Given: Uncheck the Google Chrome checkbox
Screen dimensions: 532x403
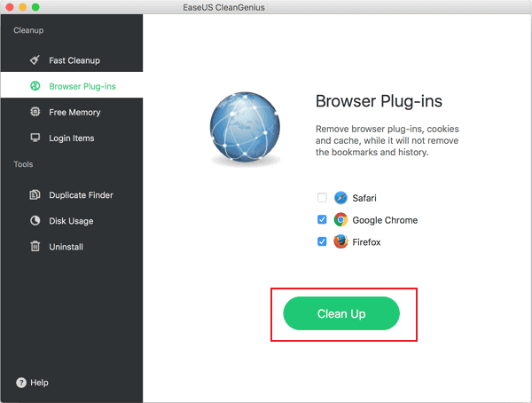Looking at the screenshot, I should click(322, 220).
